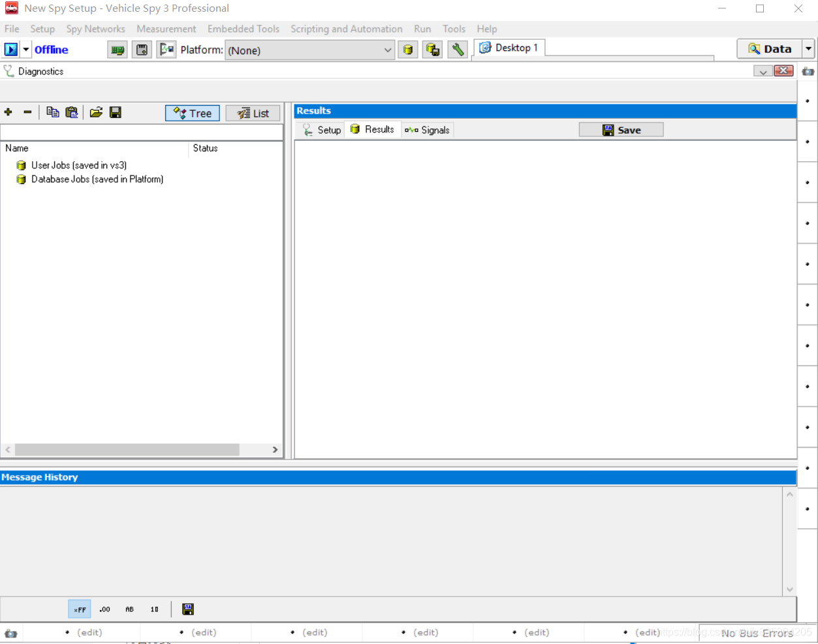This screenshot has height=644, width=818.
Task: Toggle the xFF hexadecimal display format
Action: 80,609
